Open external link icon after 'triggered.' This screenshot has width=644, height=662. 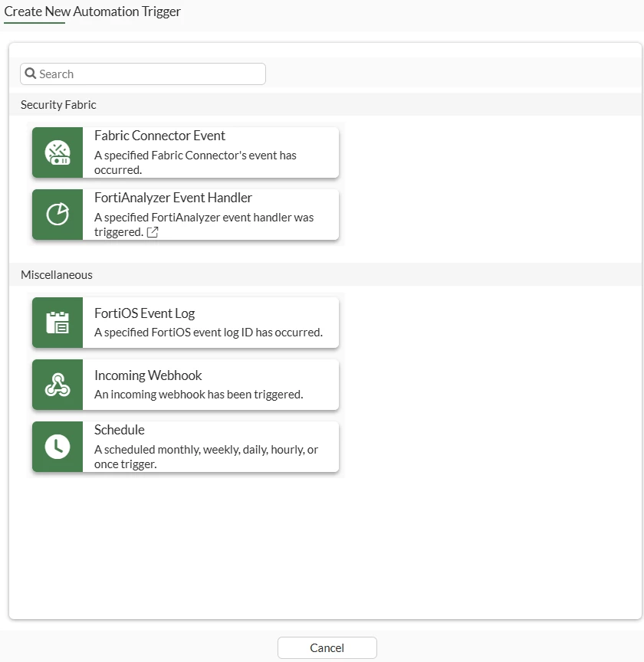click(153, 232)
